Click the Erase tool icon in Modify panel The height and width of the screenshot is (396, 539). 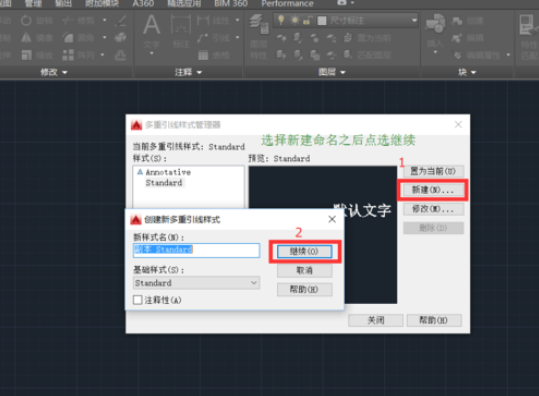click(x=120, y=21)
